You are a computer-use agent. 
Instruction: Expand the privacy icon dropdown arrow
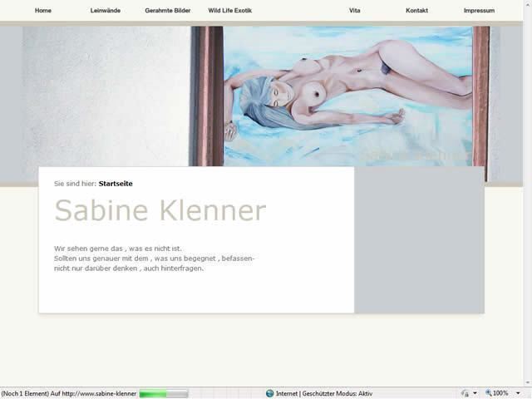pos(475,393)
